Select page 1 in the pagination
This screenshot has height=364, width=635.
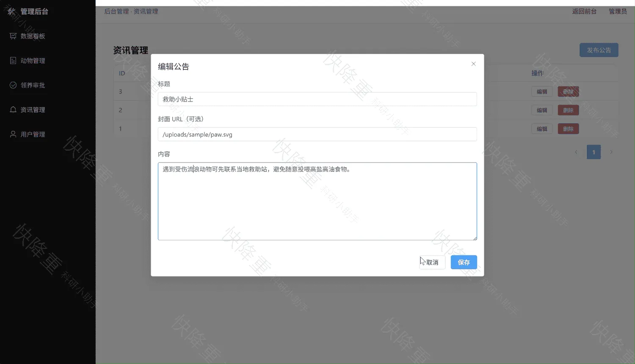[x=594, y=152]
